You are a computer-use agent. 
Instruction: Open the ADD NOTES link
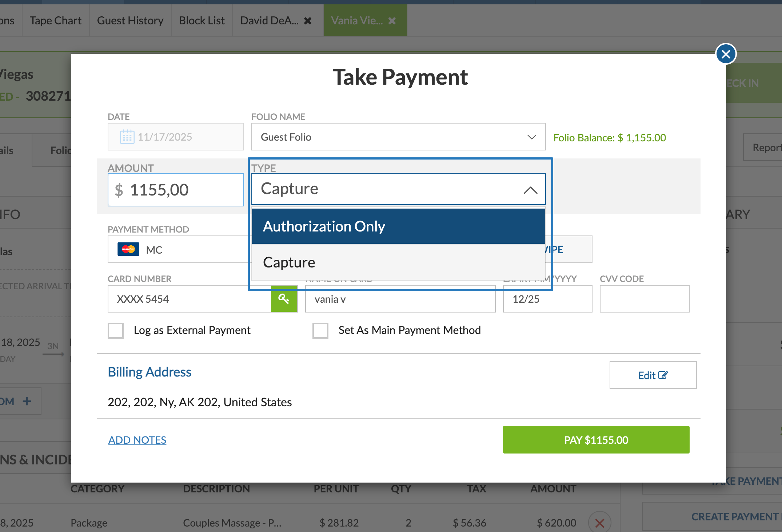(x=137, y=440)
